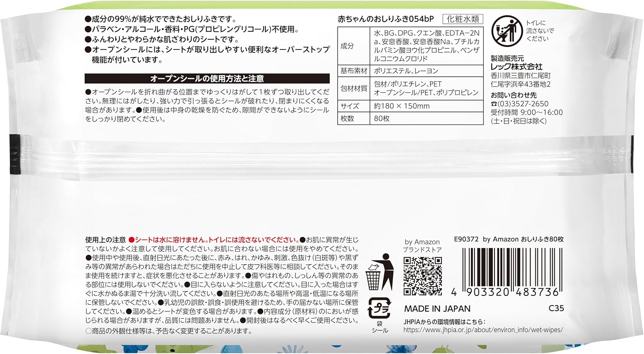Click the 製造販売元 heading
This screenshot has height=354, width=644.
[x=507, y=58]
